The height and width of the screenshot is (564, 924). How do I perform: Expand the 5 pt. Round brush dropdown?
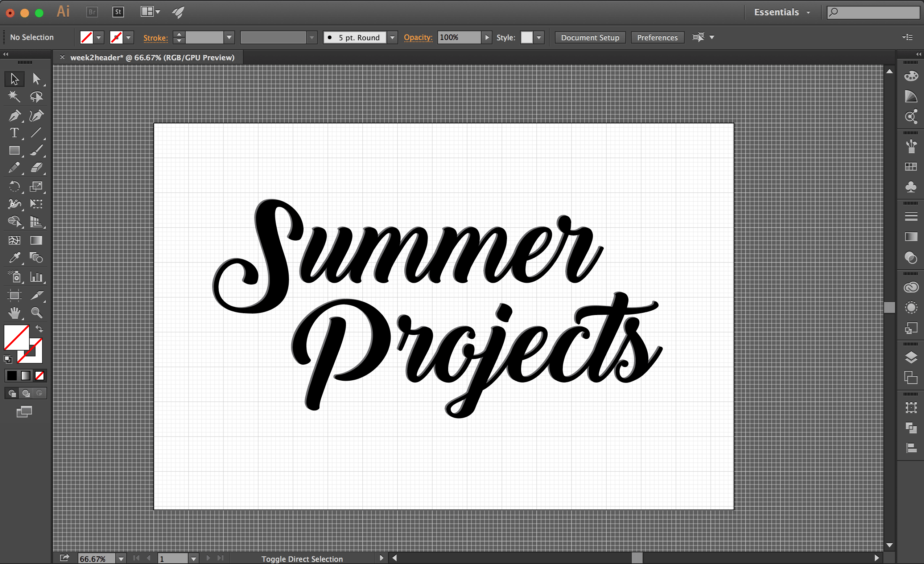coord(392,37)
